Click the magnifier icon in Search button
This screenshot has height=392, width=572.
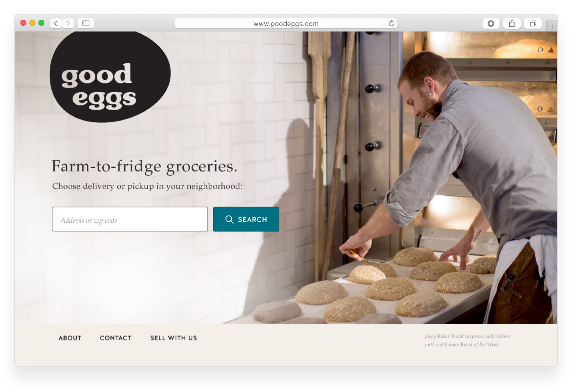coord(229,219)
